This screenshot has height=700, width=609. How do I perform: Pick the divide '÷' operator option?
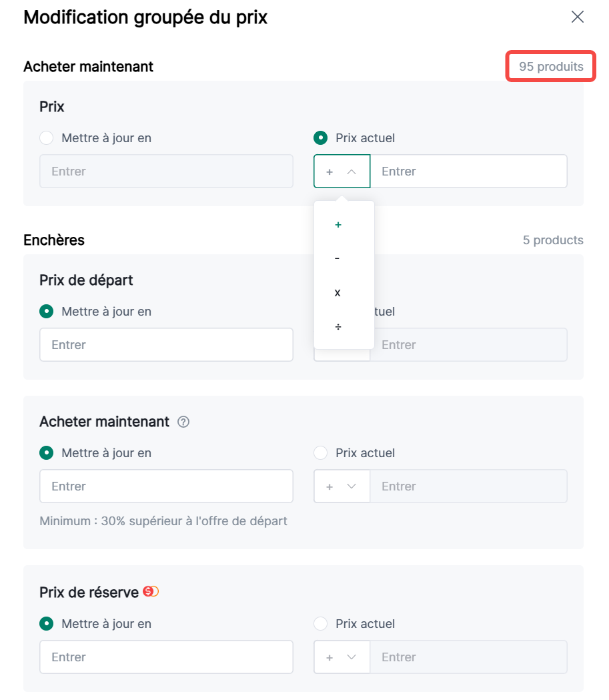[x=338, y=327]
